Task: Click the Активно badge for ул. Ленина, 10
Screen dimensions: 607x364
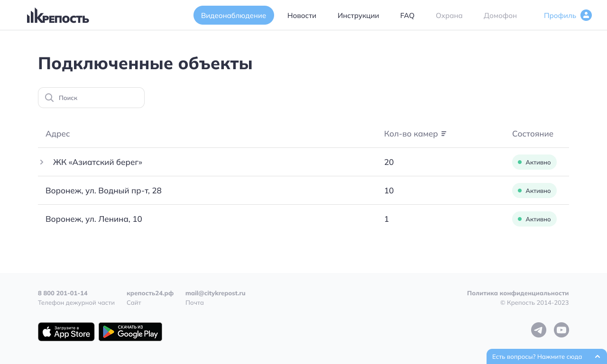Action: point(534,219)
